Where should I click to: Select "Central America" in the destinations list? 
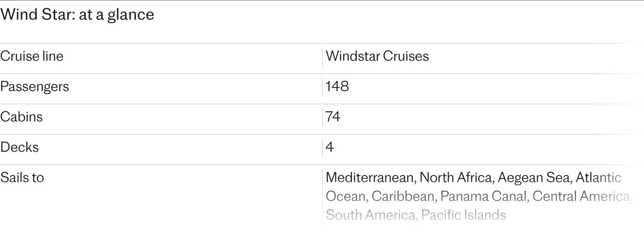pos(582,196)
